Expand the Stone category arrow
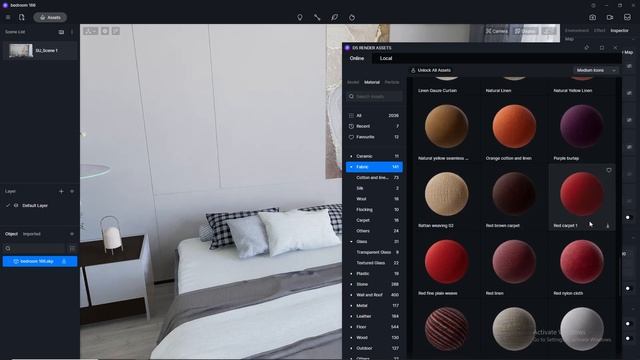 point(351,284)
